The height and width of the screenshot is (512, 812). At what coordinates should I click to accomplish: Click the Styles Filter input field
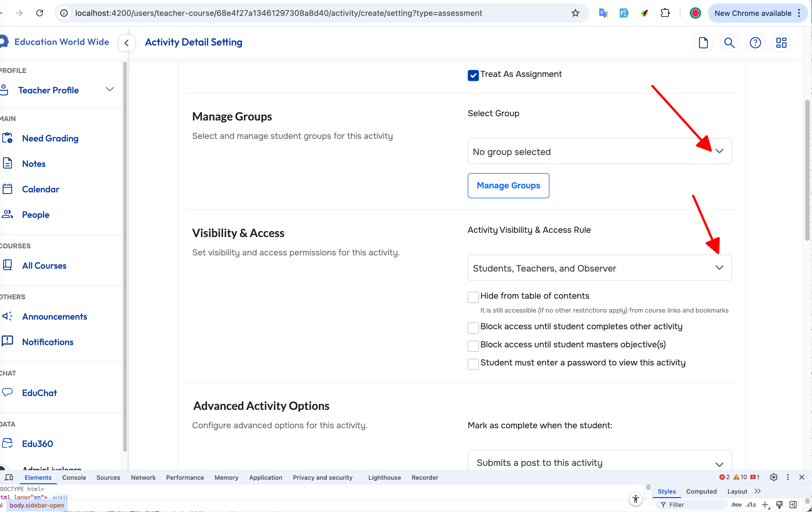click(695, 505)
